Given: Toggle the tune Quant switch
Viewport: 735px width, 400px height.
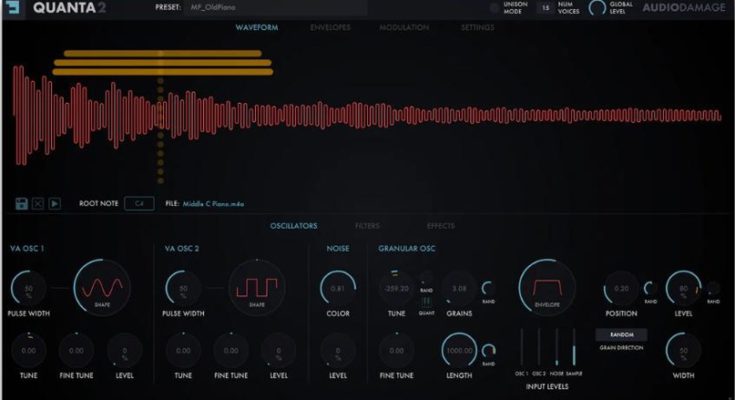Looking at the screenshot, I should tap(426, 298).
